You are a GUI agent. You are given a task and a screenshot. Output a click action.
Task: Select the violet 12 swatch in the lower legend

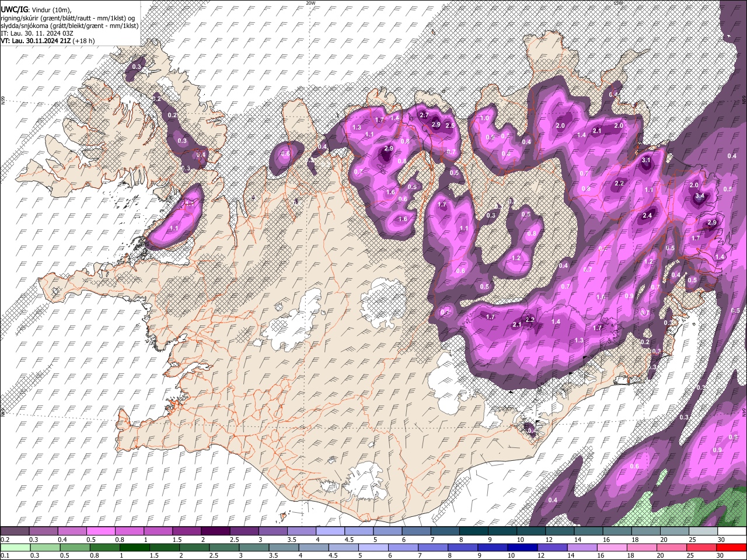point(552,548)
